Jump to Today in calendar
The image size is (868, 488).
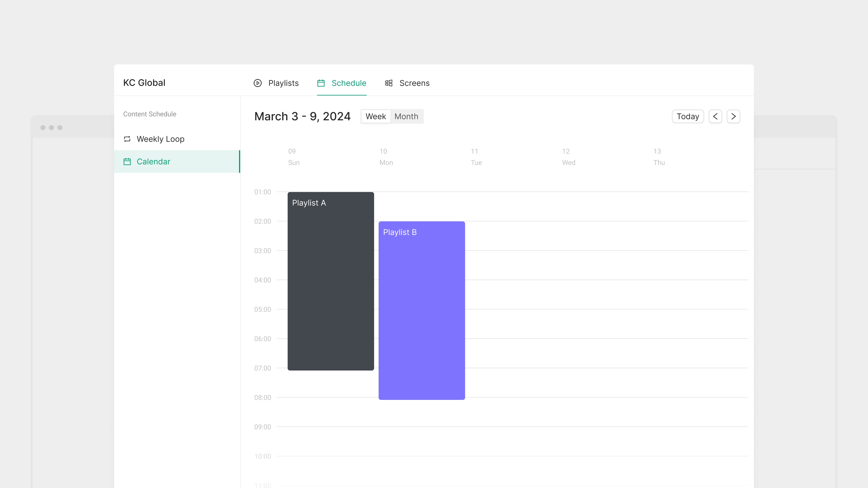(x=687, y=116)
